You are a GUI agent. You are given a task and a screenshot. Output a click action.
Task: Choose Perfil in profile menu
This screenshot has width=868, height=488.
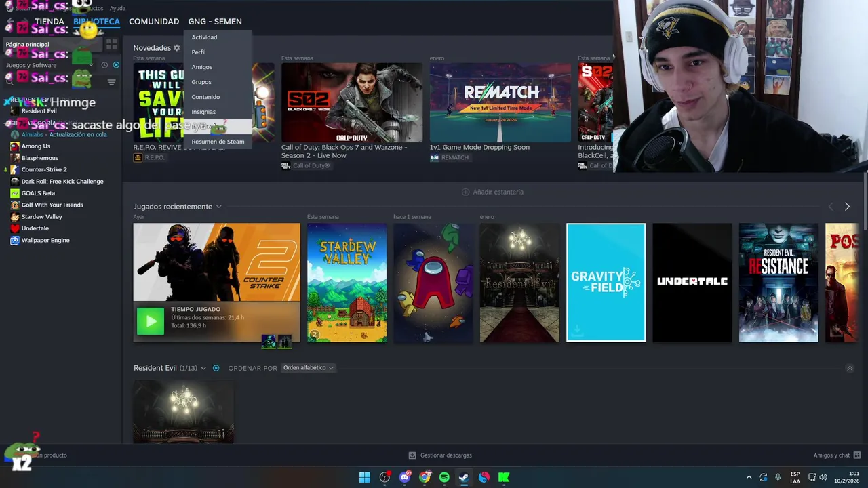(217, 52)
